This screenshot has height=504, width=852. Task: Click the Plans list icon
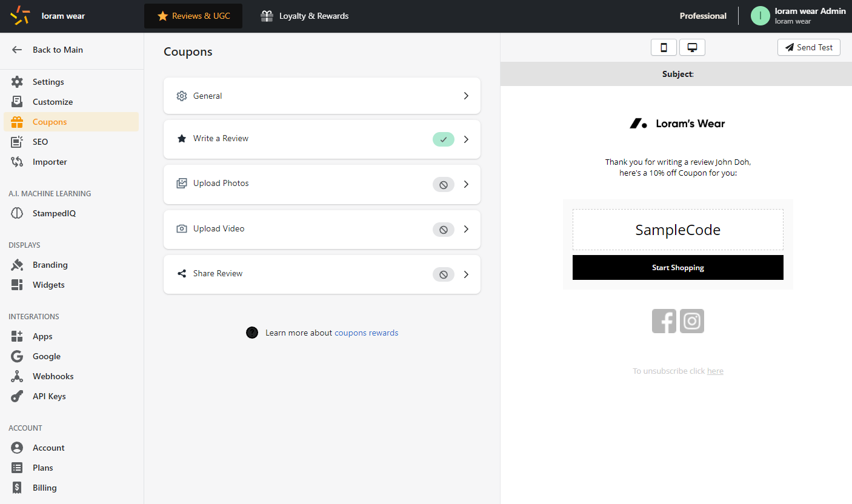click(17, 468)
